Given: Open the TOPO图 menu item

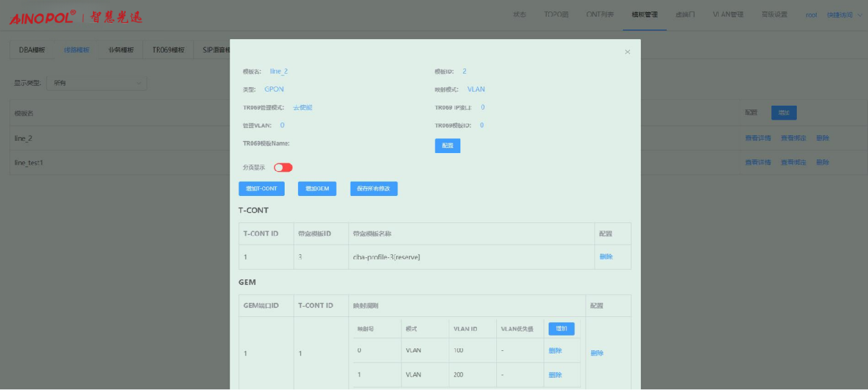Looking at the screenshot, I should pos(556,15).
